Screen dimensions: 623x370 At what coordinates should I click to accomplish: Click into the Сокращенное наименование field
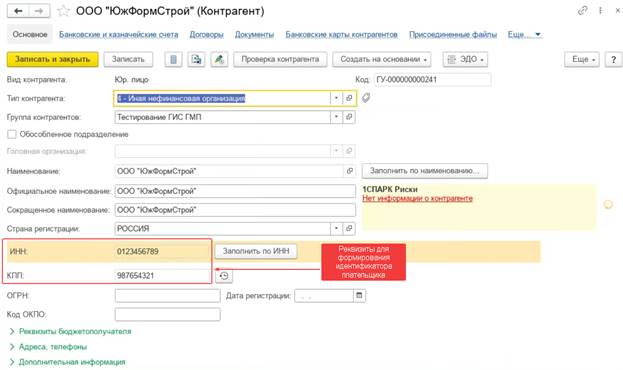tap(235, 210)
